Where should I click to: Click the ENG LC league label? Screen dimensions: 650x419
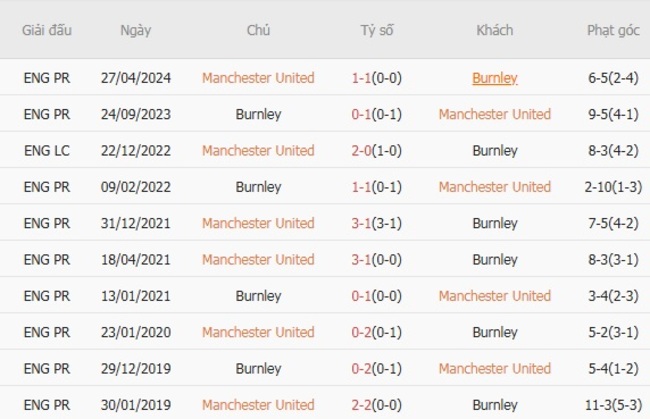[x=47, y=151]
